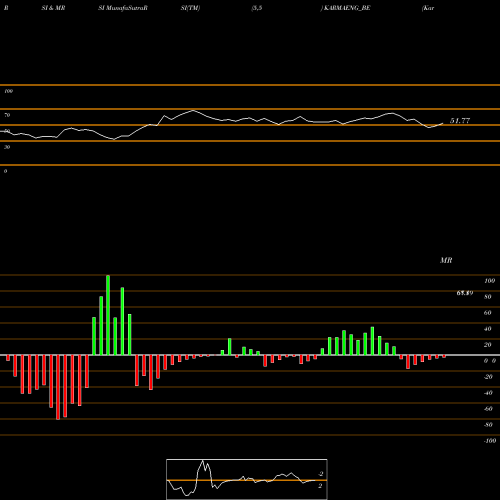
Task: Open the mini overview chart thumbnail
Action: 247,479
